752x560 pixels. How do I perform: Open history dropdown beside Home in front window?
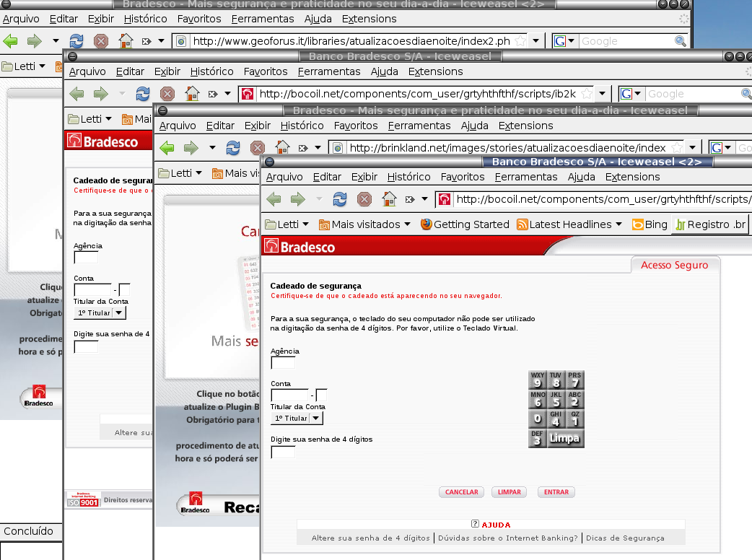[424, 199]
